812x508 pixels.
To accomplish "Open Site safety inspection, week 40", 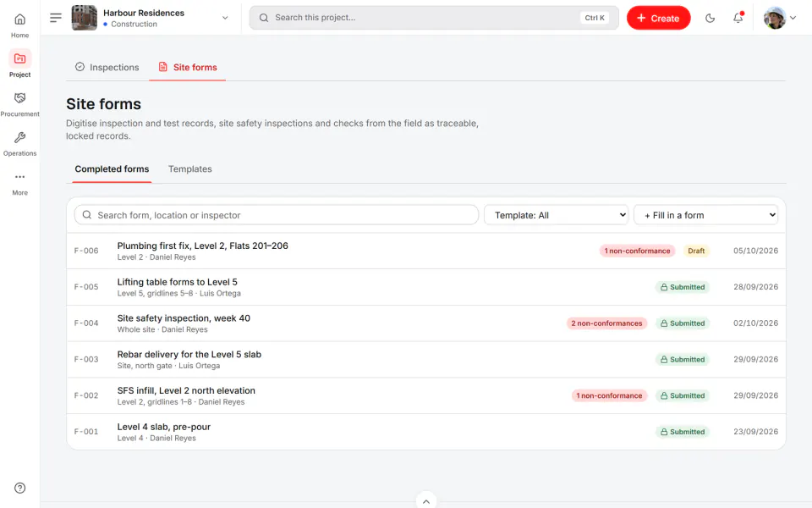I will pos(184,318).
